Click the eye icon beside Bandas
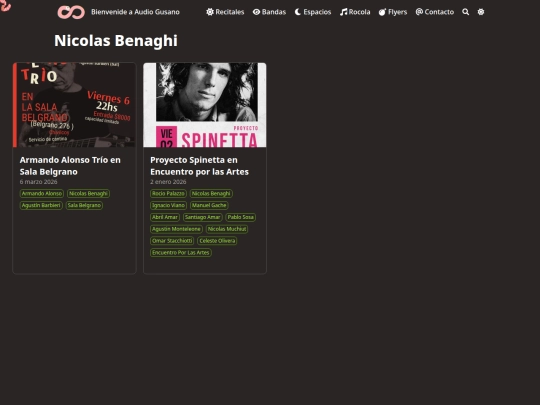 point(256,12)
